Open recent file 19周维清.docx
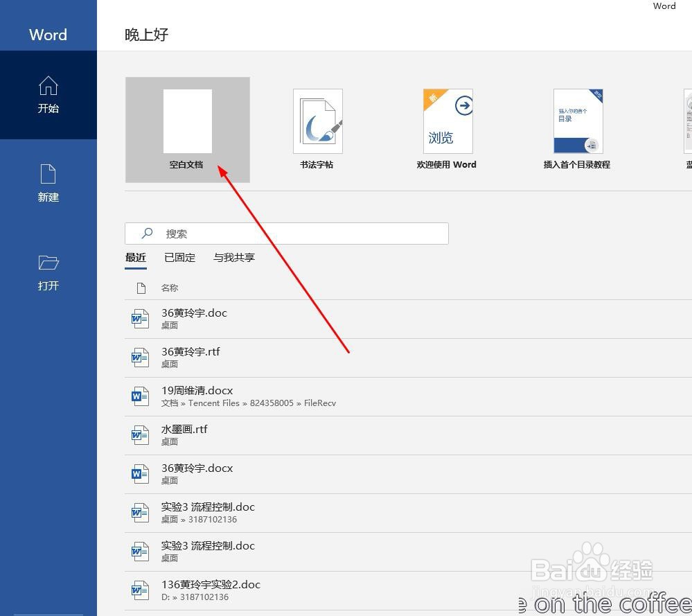692x616 pixels. (x=408, y=397)
